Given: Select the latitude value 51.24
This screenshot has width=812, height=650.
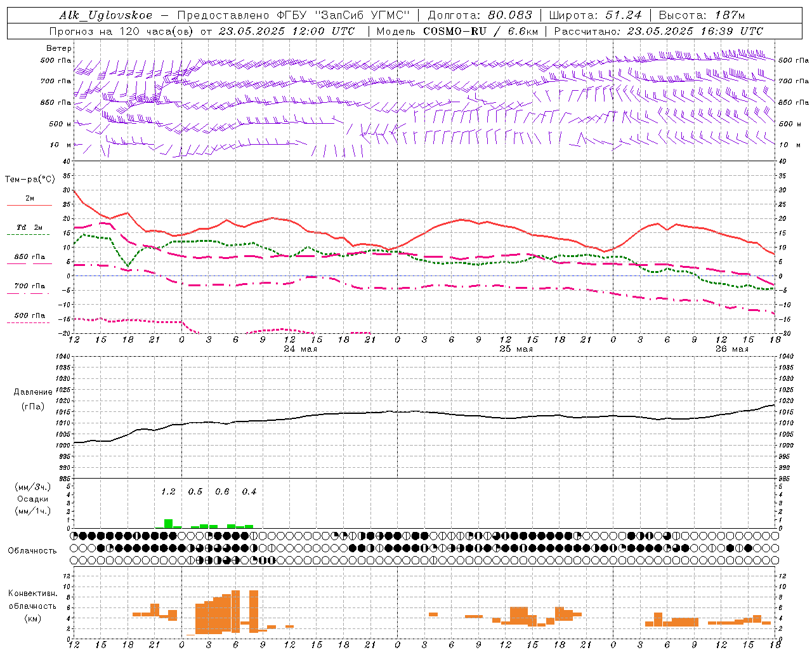Looking at the screenshot, I should click(622, 15).
